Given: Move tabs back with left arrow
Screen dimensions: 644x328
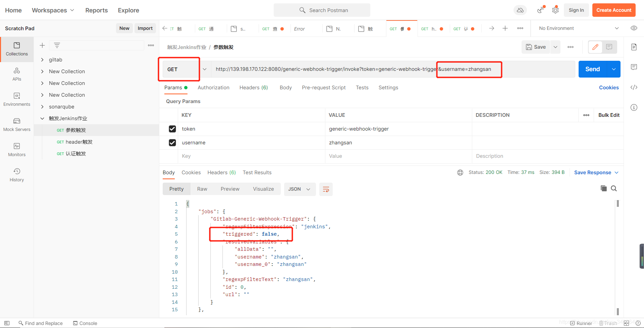Looking at the screenshot, I should pos(165,28).
